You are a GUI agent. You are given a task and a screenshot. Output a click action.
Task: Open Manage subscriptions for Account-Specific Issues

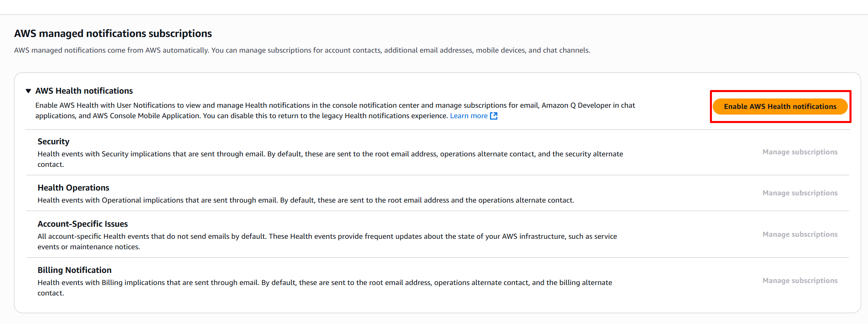click(800, 234)
